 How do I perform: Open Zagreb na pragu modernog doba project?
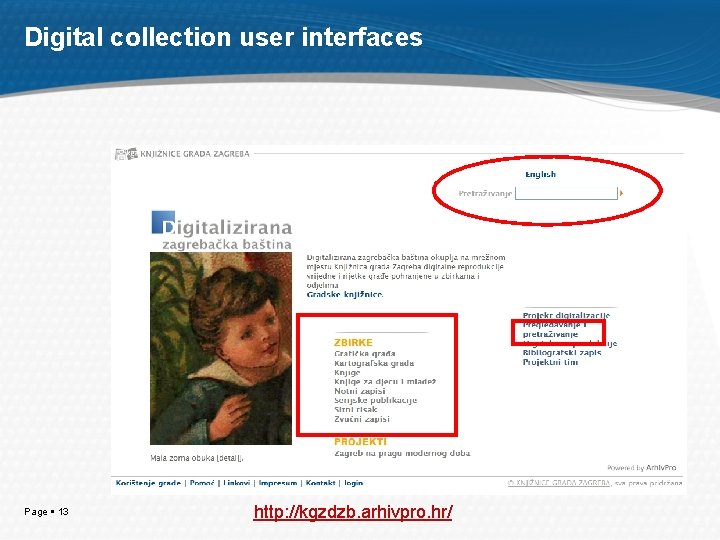point(402,453)
